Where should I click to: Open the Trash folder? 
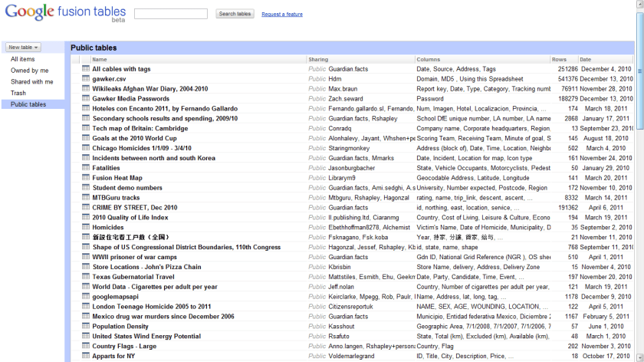(x=18, y=93)
